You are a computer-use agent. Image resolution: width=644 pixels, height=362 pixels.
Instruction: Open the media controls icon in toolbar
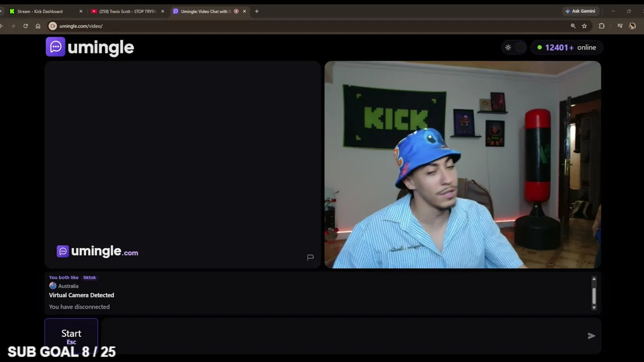(x=620, y=26)
